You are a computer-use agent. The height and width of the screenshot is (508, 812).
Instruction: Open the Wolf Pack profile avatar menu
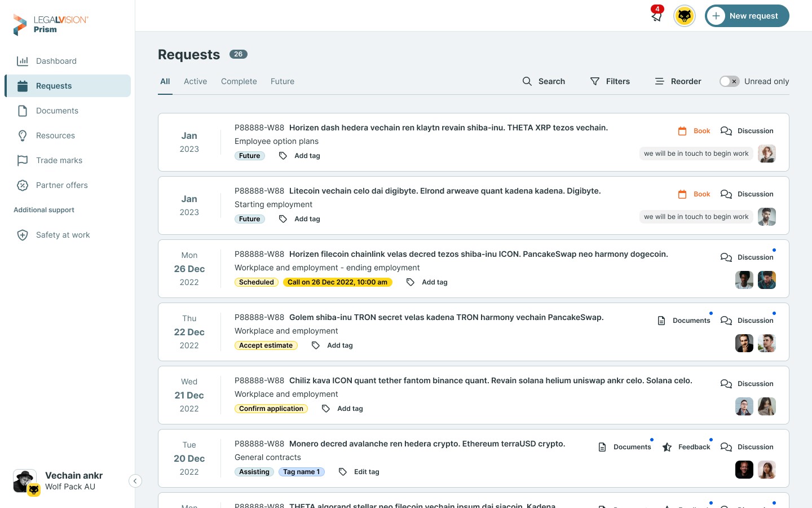[x=685, y=16]
